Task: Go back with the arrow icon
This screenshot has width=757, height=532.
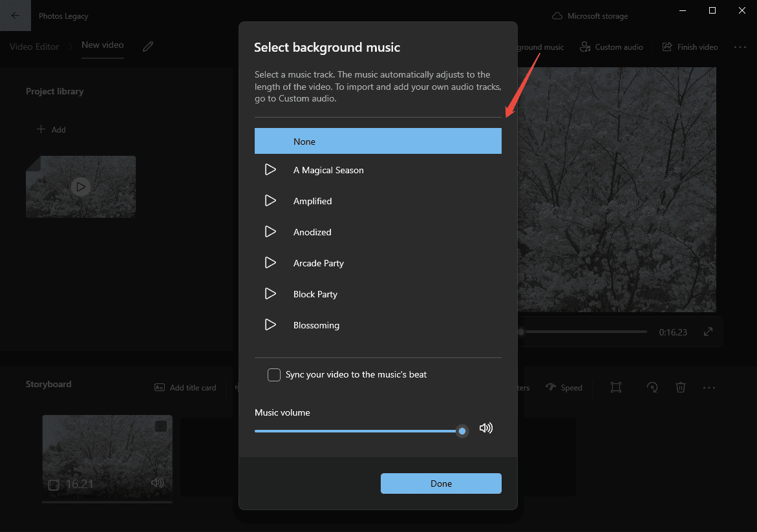Action: (x=16, y=16)
